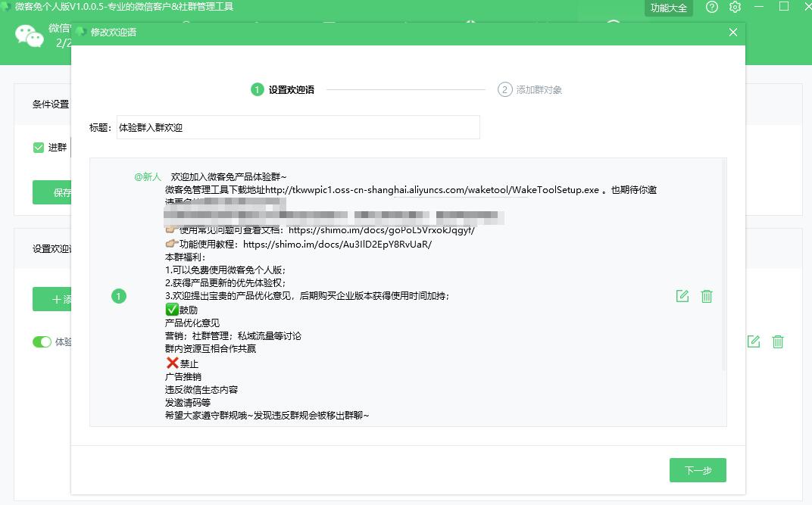812x505 pixels.
Task: Click the line 发邀请码等
Action: pyautogui.click(x=187, y=403)
